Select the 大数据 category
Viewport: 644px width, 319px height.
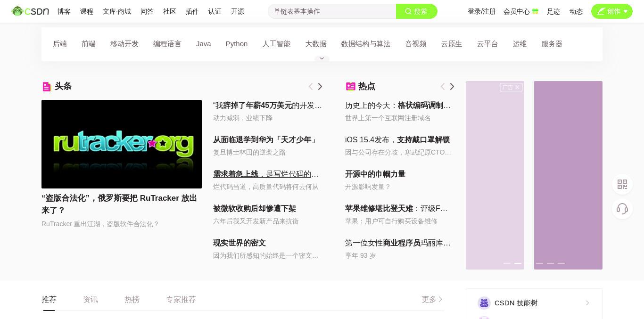(316, 44)
